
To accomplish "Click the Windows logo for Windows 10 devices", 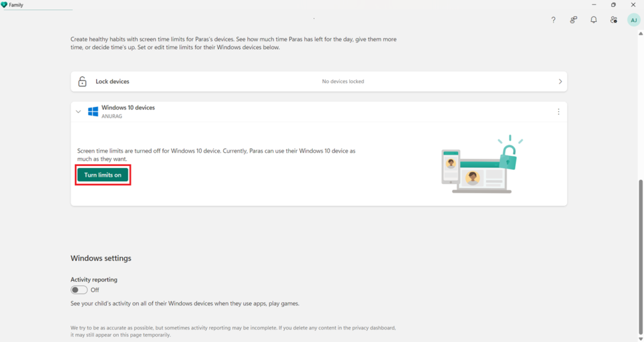I will (93, 111).
